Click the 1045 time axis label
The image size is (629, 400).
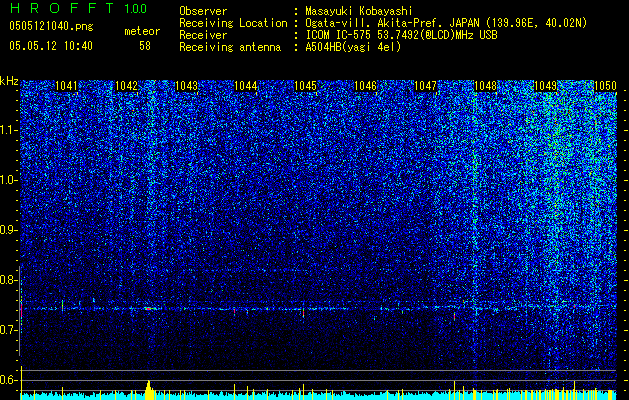coord(306,86)
